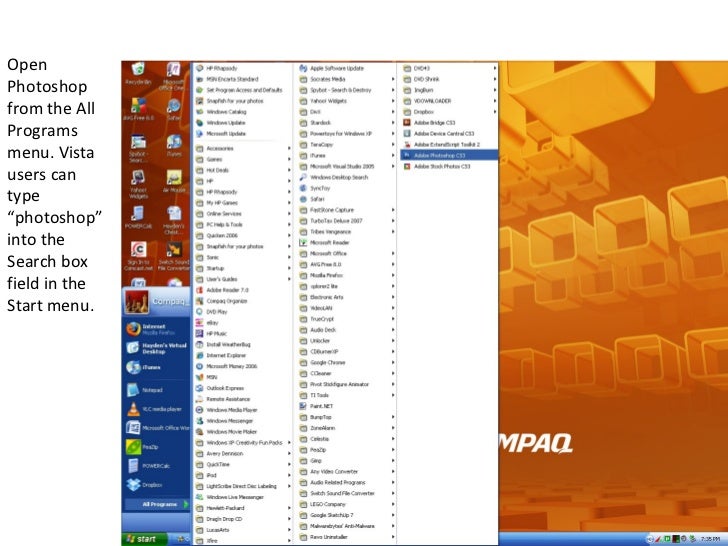Click the green start button

pos(144,539)
